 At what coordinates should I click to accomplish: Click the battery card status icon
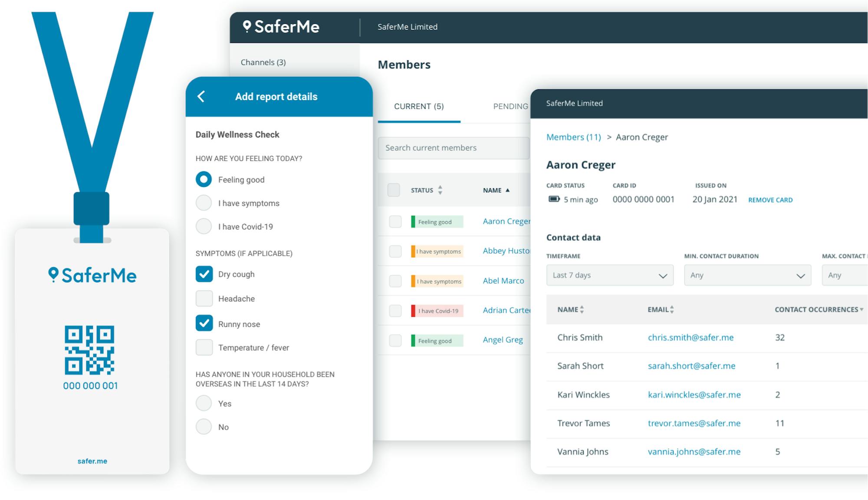coord(554,199)
